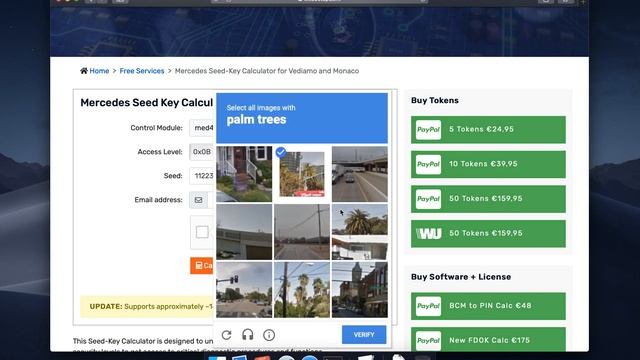Select the traffic light intersection tile
This screenshot has height=360, width=640.
coord(244,290)
